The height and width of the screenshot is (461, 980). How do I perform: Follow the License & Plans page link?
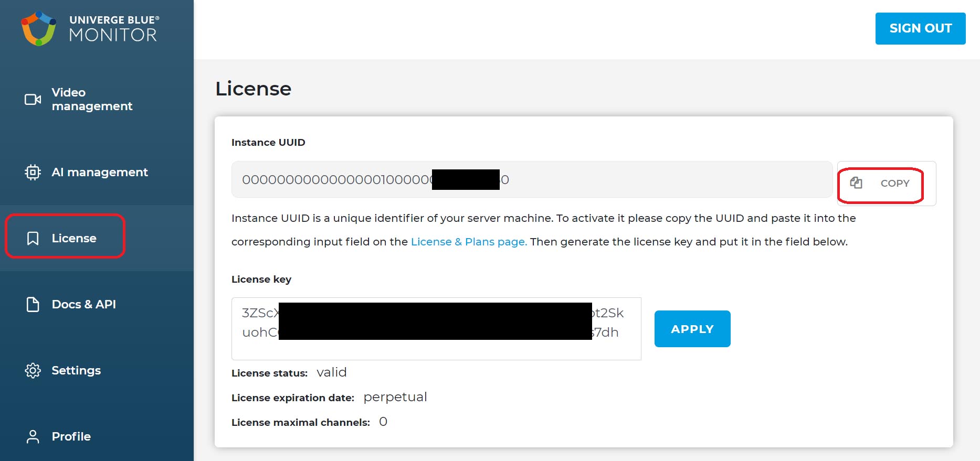coord(469,242)
